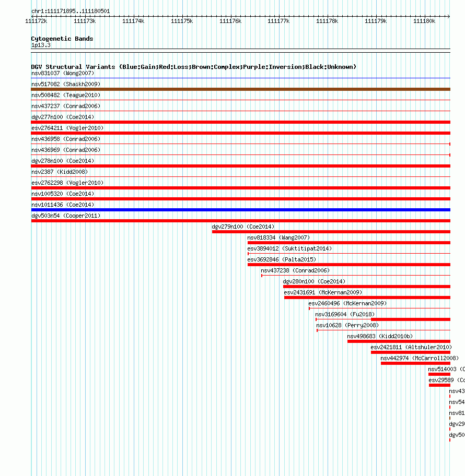Click the 111173k ruler position
The image size is (465, 476).
point(85,21)
